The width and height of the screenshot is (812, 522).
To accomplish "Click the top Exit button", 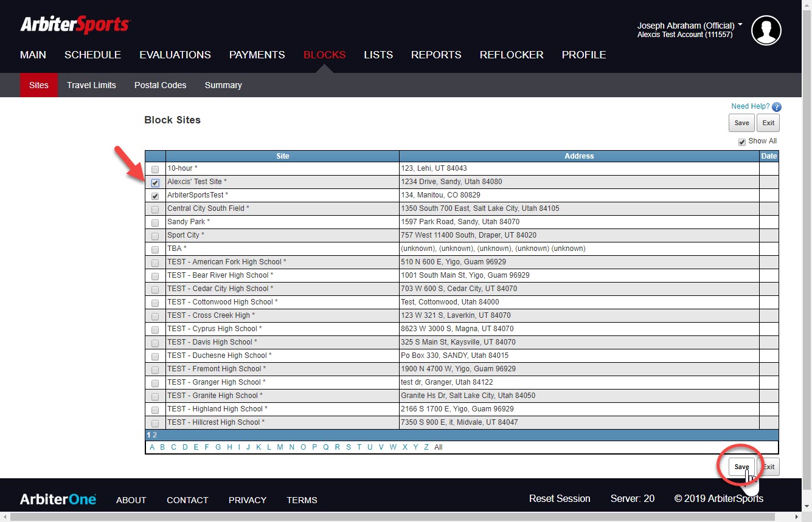I will coord(768,123).
